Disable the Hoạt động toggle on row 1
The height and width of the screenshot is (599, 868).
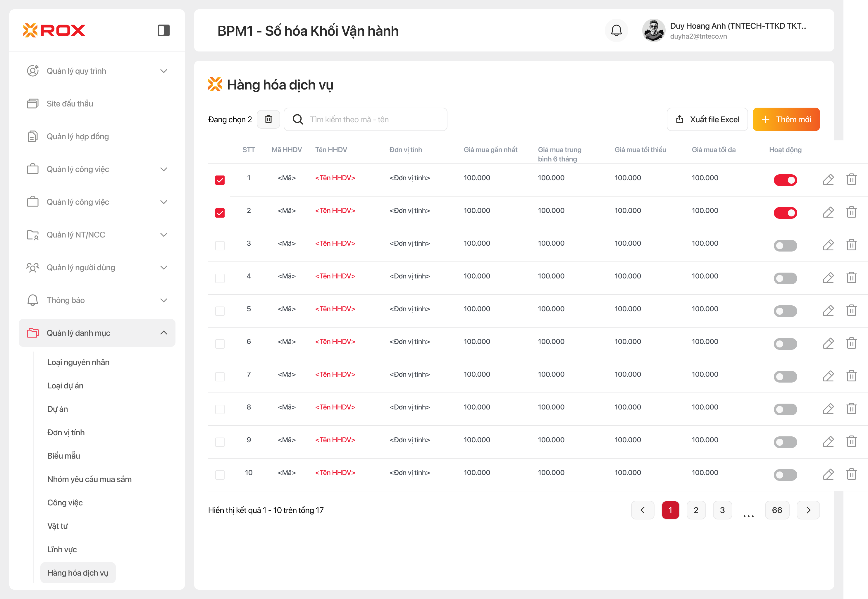pos(785,180)
